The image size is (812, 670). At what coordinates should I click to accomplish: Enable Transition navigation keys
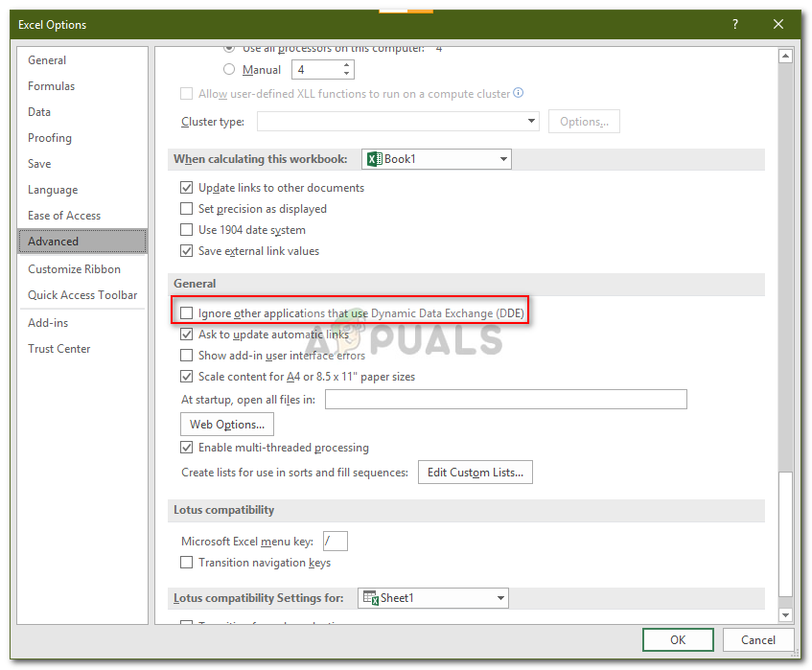186,563
